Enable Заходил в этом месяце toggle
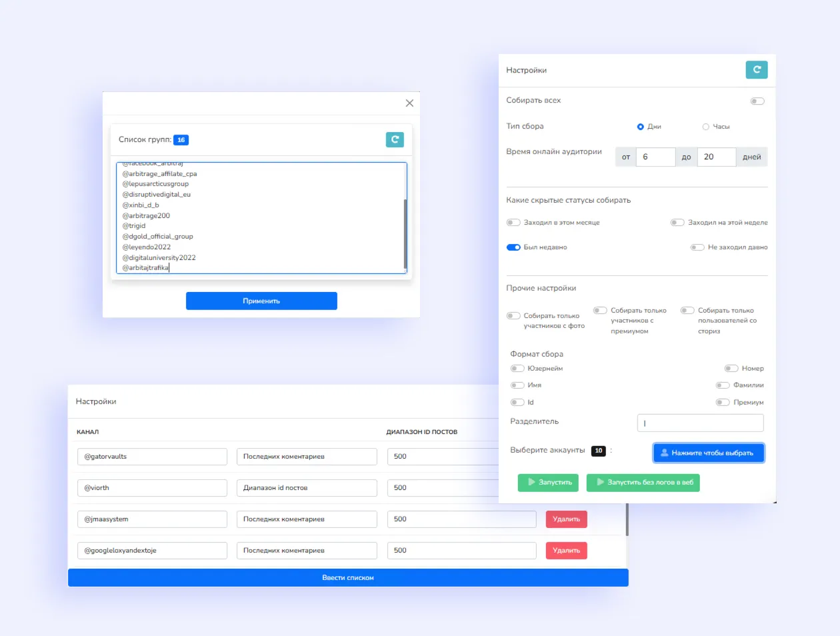Viewport: 840px width, 636px height. (x=513, y=223)
